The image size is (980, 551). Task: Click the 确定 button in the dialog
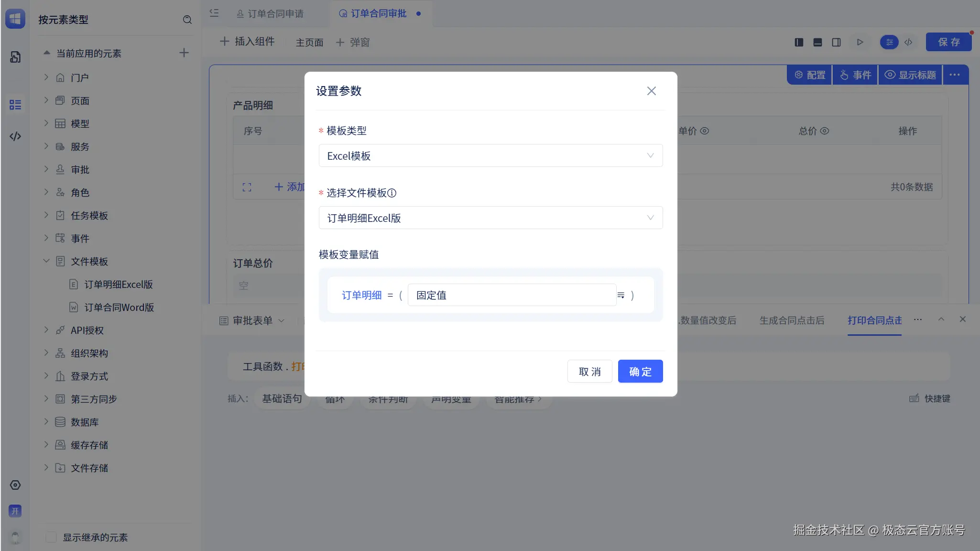coord(640,372)
